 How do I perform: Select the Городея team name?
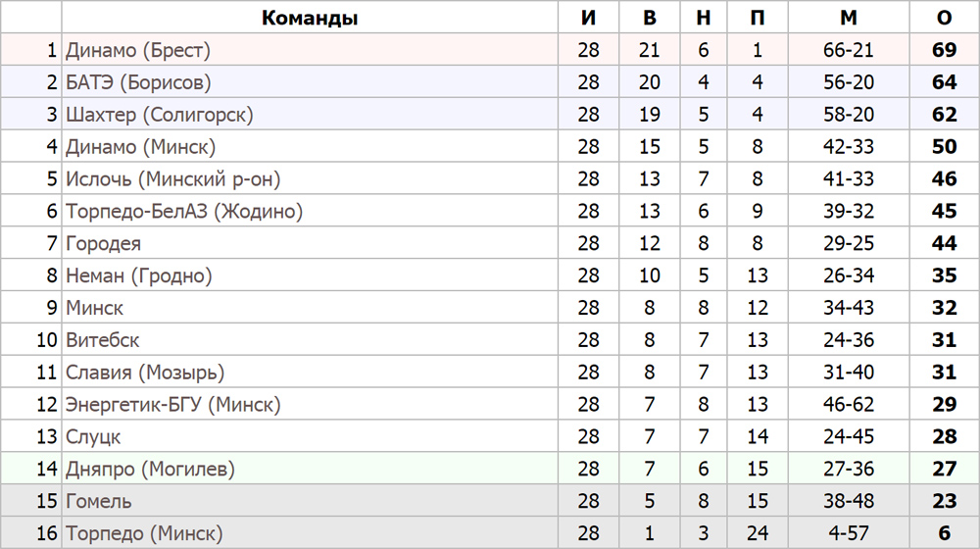pos(103,243)
